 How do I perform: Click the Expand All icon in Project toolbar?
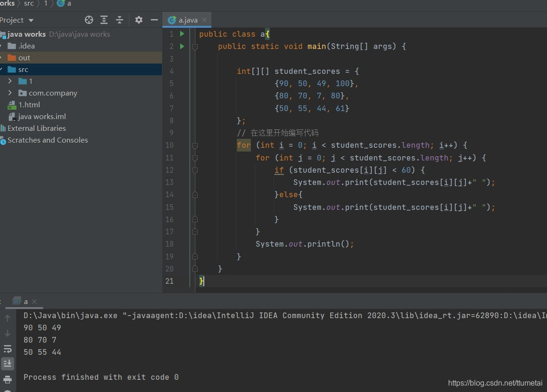[x=104, y=20]
